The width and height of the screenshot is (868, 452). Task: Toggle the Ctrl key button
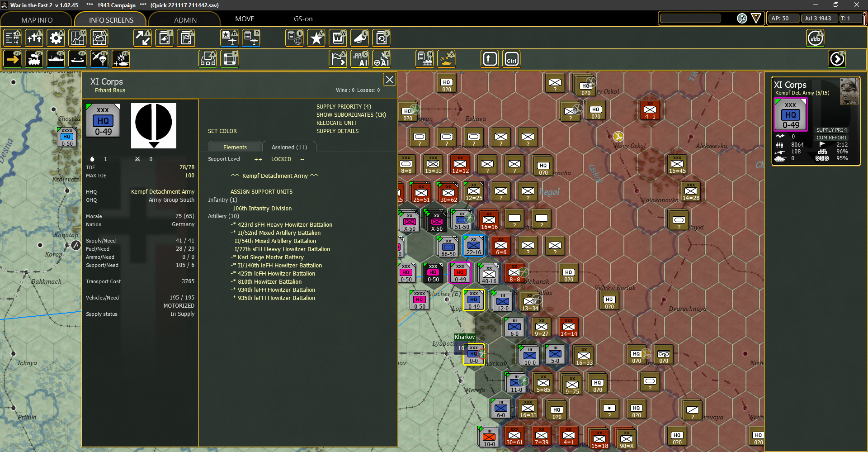coord(511,59)
